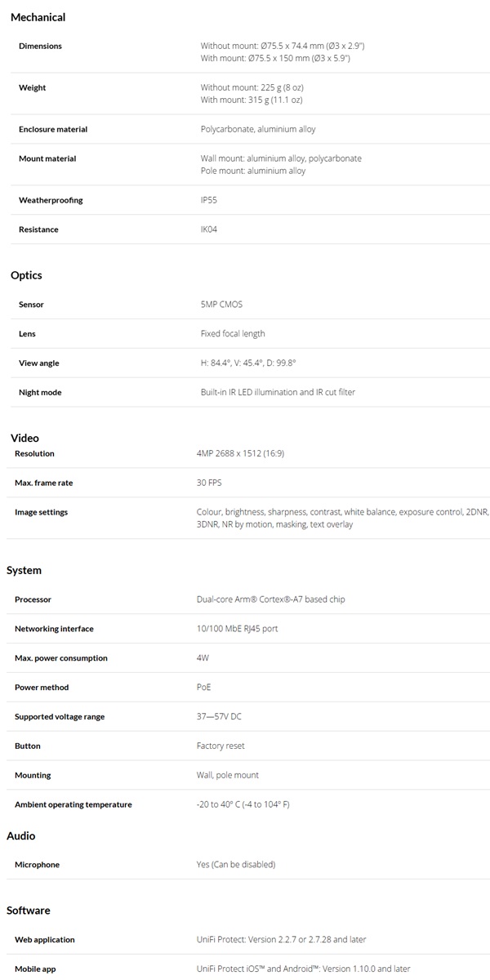Click the Web application version text
The width and height of the screenshot is (490, 980).
tap(287, 940)
